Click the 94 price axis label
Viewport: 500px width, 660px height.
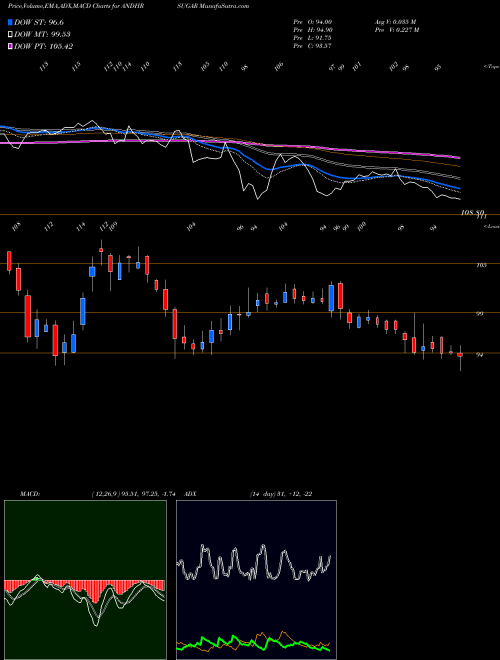pyautogui.click(x=479, y=354)
